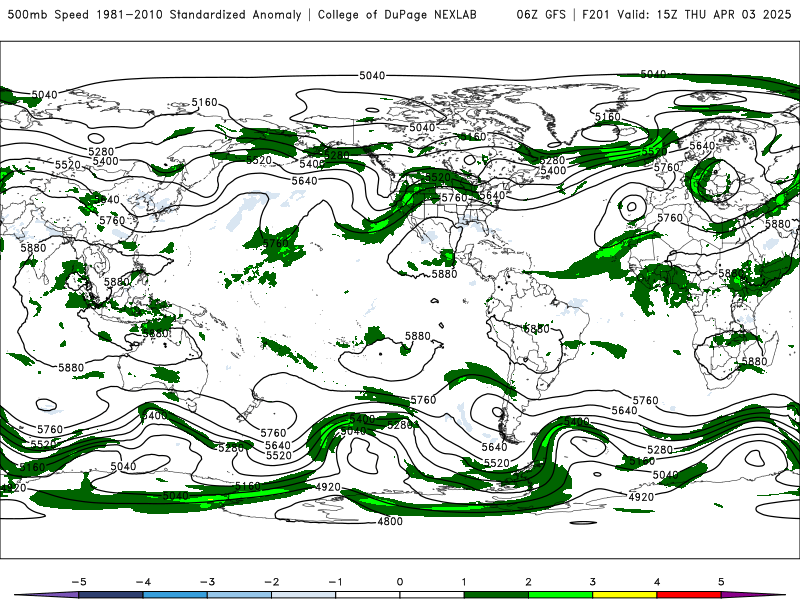Click the '5760' contour label over central United States
Screen dimensions: 800x600
[x=454, y=197]
